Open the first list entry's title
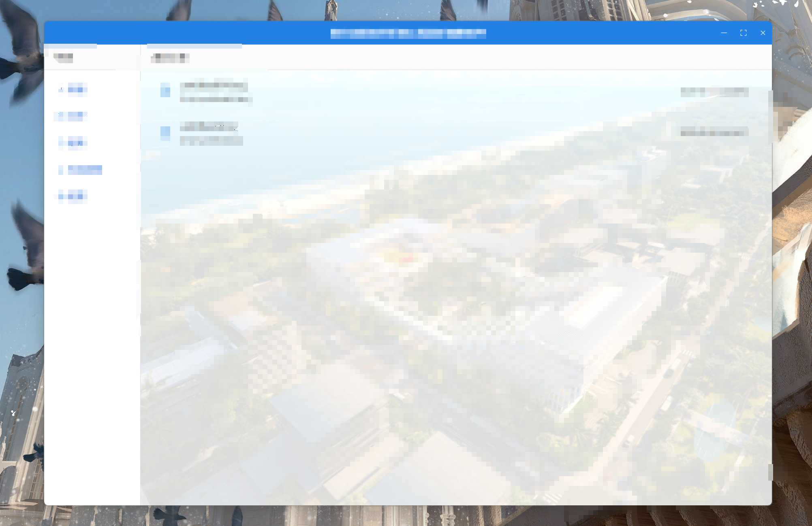The height and width of the screenshot is (526, 812). coord(214,85)
